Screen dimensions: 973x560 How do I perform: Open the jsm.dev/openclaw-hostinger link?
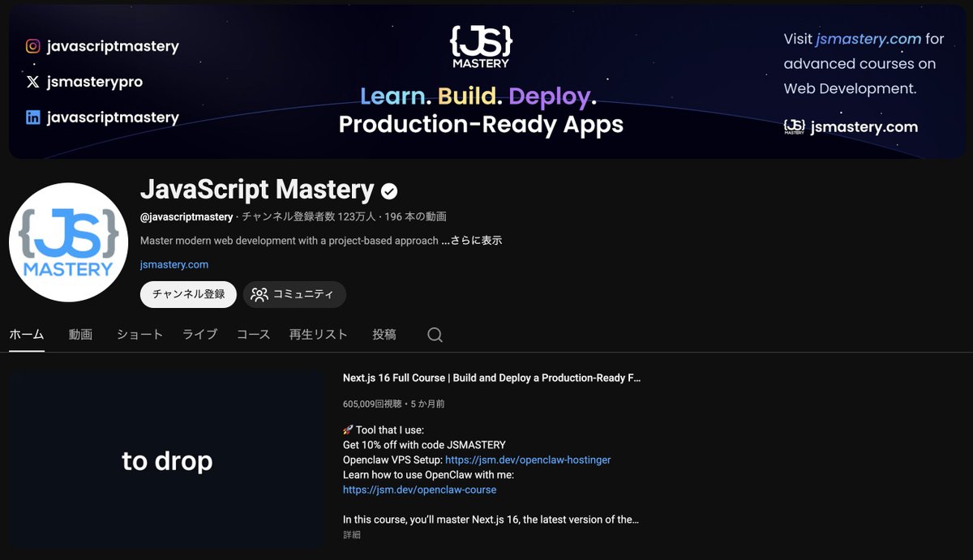coord(528,460)
